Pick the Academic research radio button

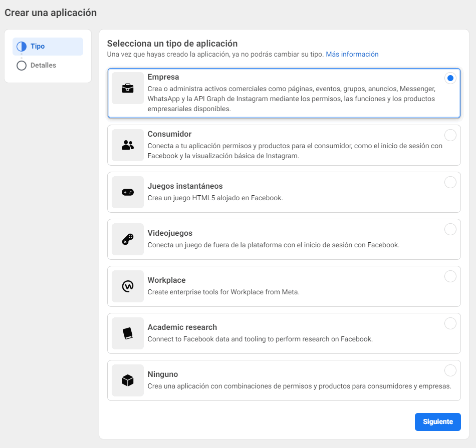(450, 323)
